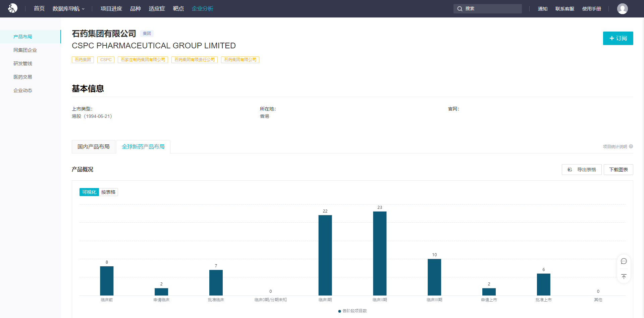This screenshot has width=644, height=318.
Task: Open the user avatar profile
Action: tap(622, 9)
